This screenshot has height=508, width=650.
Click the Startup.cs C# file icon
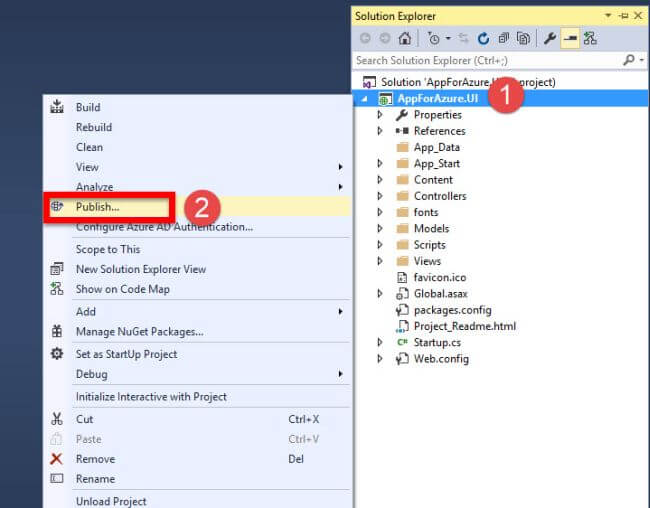[402, 342]
